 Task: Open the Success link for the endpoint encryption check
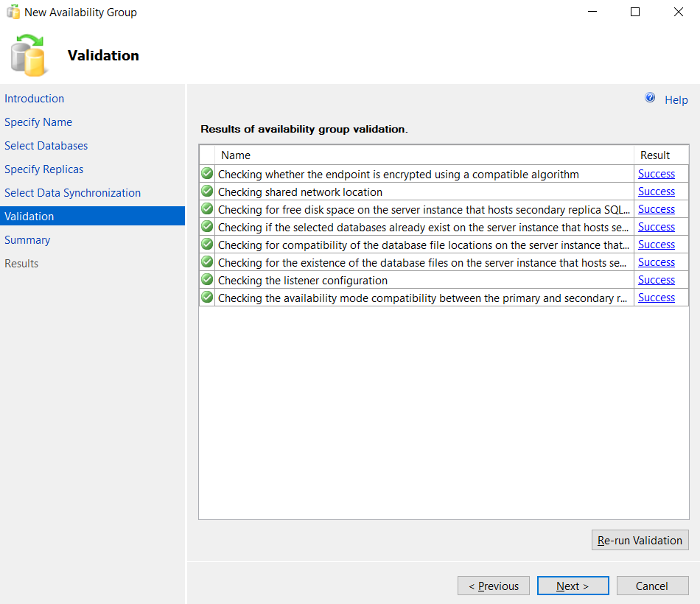click(x=656, y=173)
